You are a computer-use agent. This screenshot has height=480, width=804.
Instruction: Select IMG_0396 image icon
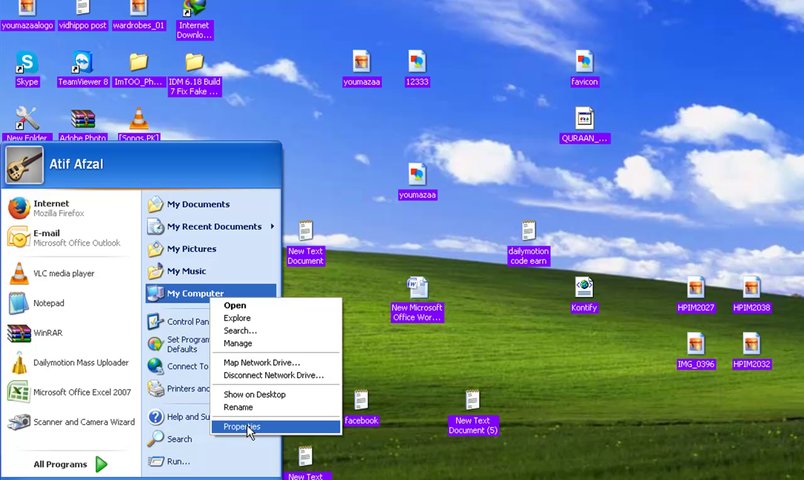point(696,344)
